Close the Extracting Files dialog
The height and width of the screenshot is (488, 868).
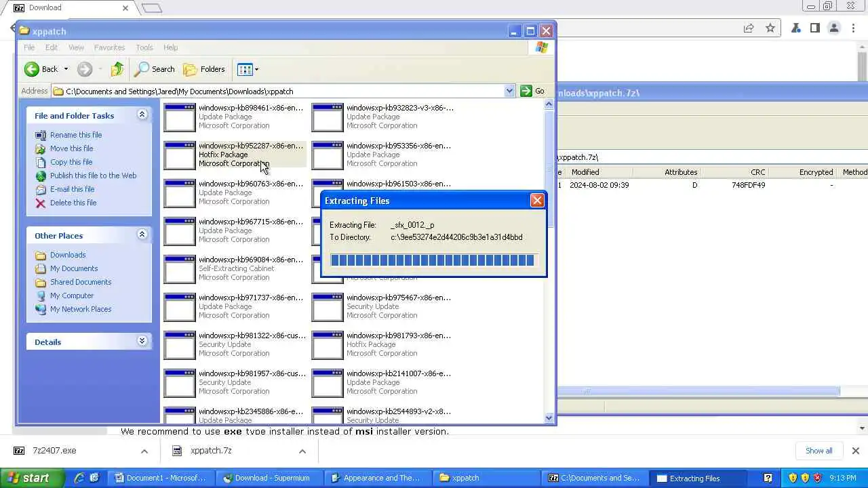537,201
